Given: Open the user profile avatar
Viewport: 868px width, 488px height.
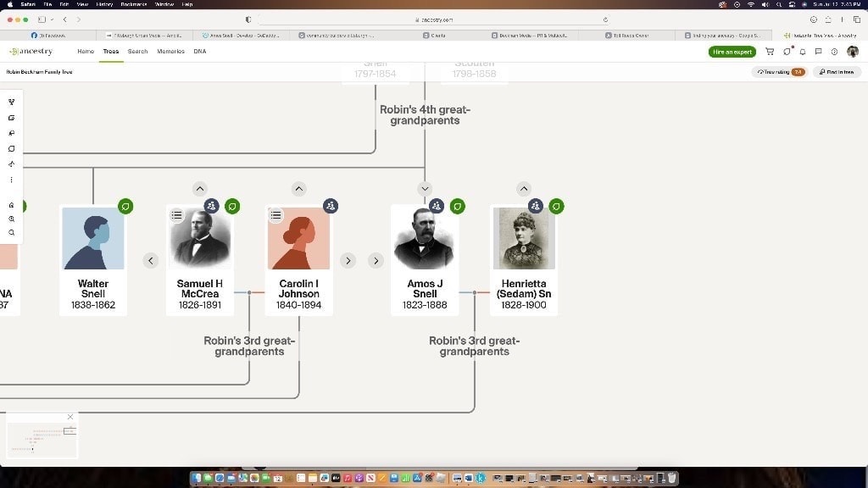Looking at the screenshot, I should [853, 52].
